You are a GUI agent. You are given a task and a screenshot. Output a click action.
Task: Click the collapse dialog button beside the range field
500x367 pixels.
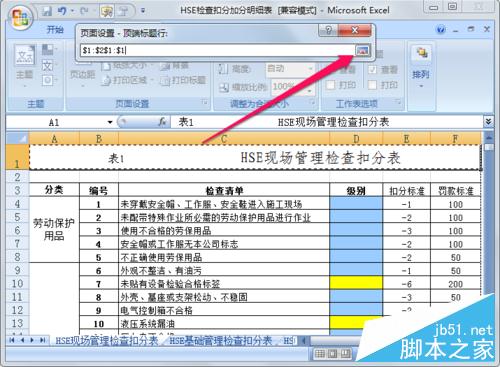pyautogui.click(x=362, y=50)
